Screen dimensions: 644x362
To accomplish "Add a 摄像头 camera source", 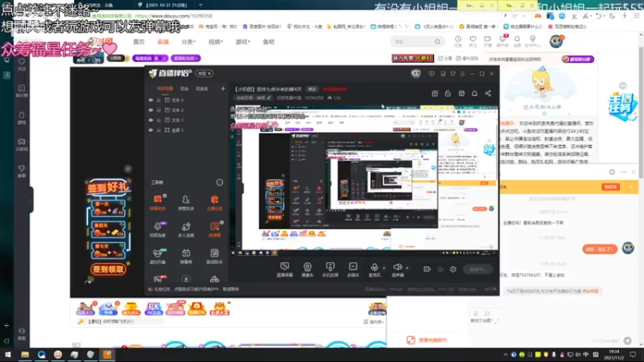I will coord(308,269).
